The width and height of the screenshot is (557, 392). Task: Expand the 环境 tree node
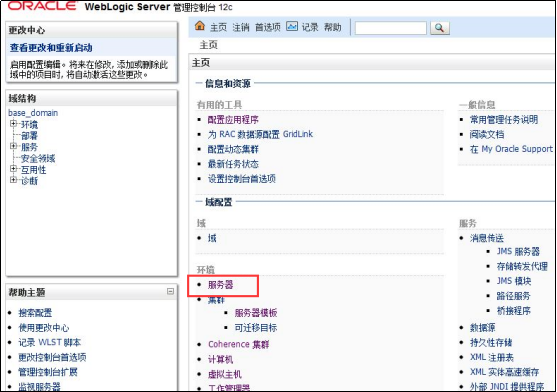[13, 124]
